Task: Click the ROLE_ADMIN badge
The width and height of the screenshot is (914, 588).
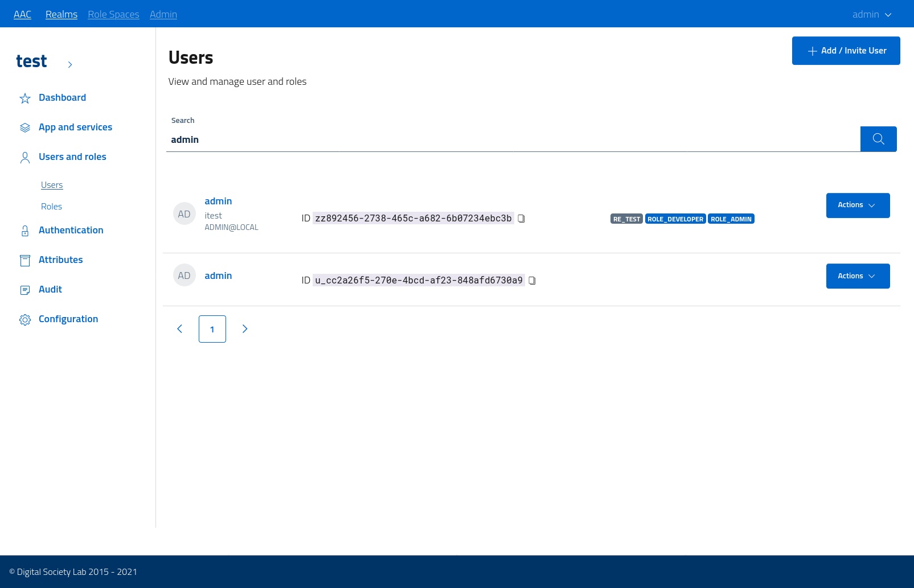Action: click(731, 219)
